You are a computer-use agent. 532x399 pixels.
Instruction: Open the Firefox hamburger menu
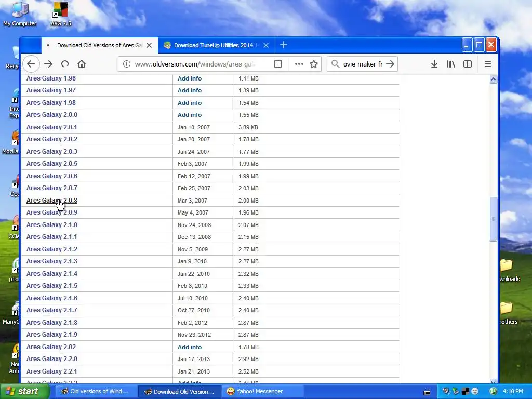[487, 64]
